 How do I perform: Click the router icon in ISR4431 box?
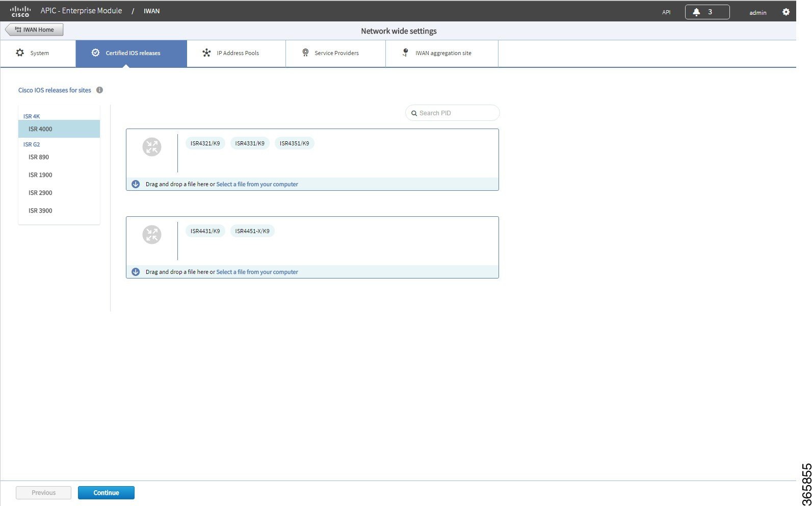coord(152,235)
